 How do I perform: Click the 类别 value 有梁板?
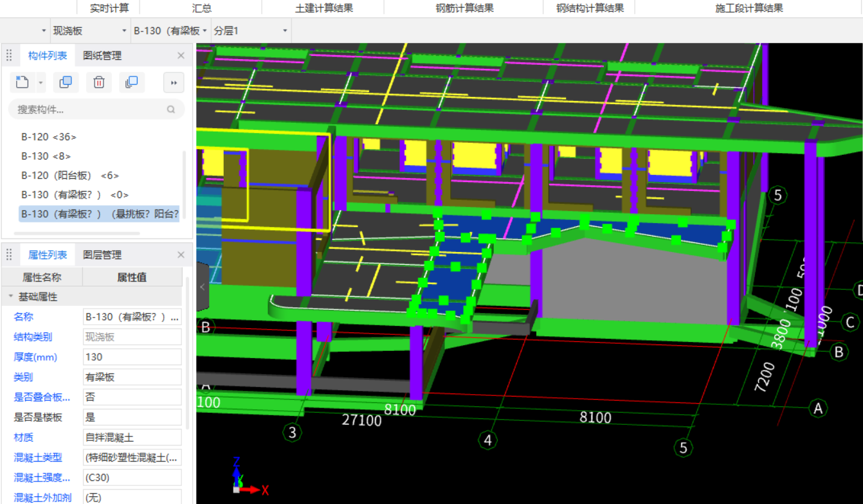pos(132,377)
